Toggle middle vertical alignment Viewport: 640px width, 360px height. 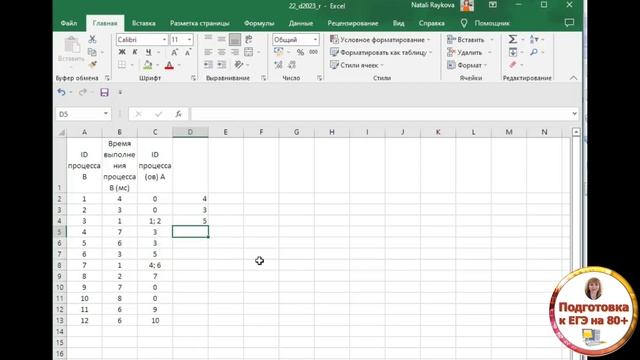click(221, 39)
